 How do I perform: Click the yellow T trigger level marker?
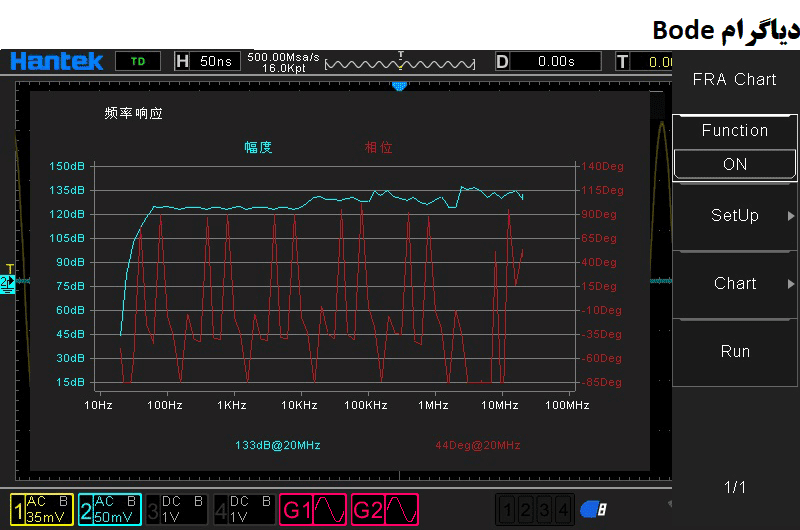(x=10, y=269)
